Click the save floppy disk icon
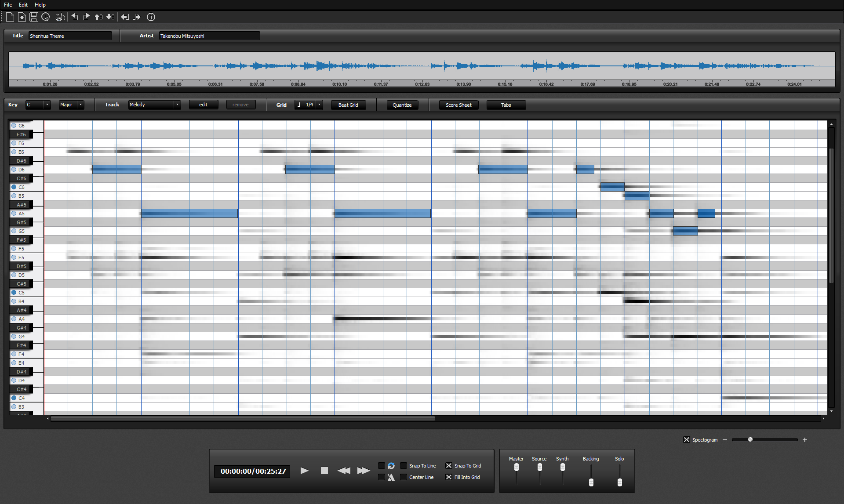This screenshot has width=844, height=504. click(x=33, y=17)
